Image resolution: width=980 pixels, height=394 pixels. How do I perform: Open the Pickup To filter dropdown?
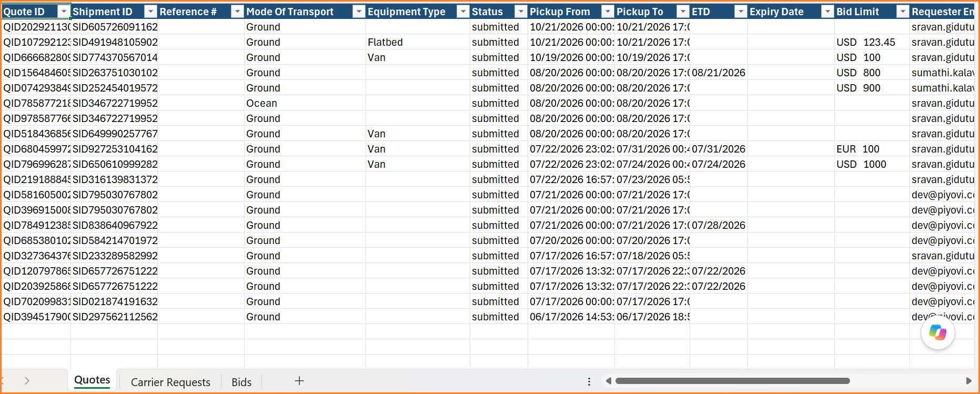coord(683,12)
